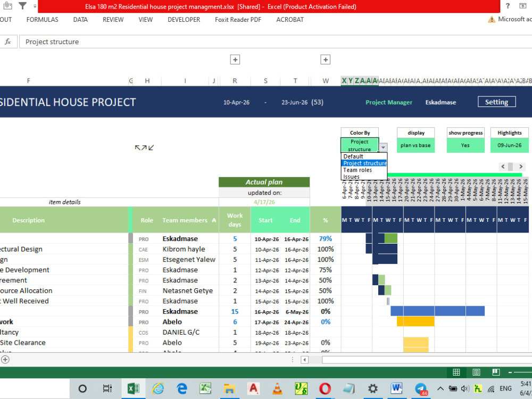Click the display plan vs base cell
This screenshot has width=532, height=399.
[x=415, y=145]
